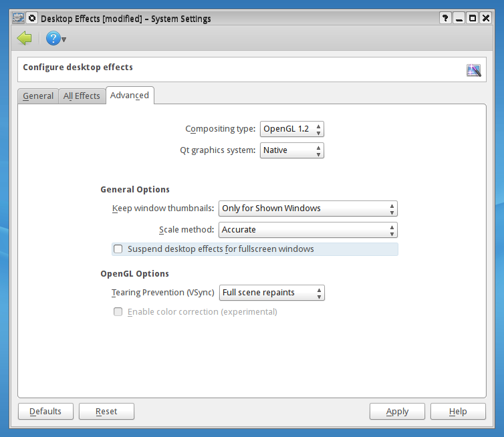The height and width of the screenshot is (437, 504).
Task: Click the Configure desktop effects heading
Action: pyautogui.click(x=78, y=67)
